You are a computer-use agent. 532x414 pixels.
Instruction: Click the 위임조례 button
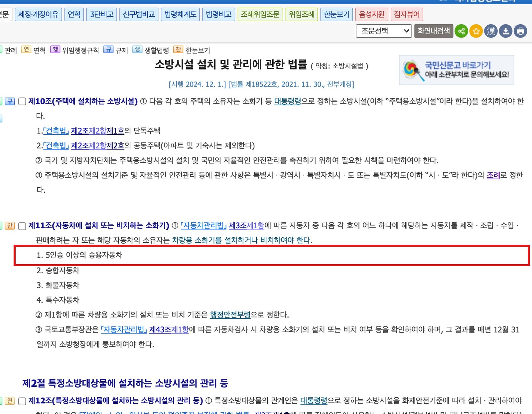tap(302, 14)
